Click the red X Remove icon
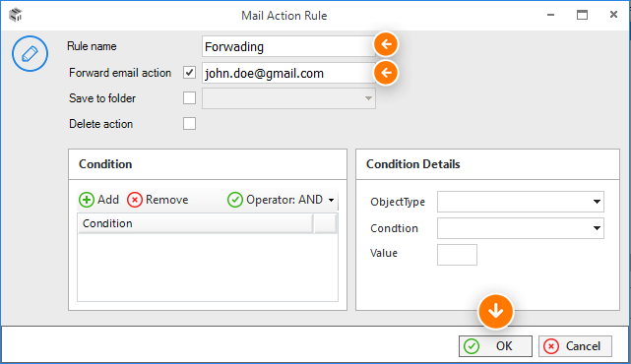The image size is (631, 364). tap(135, 200)
